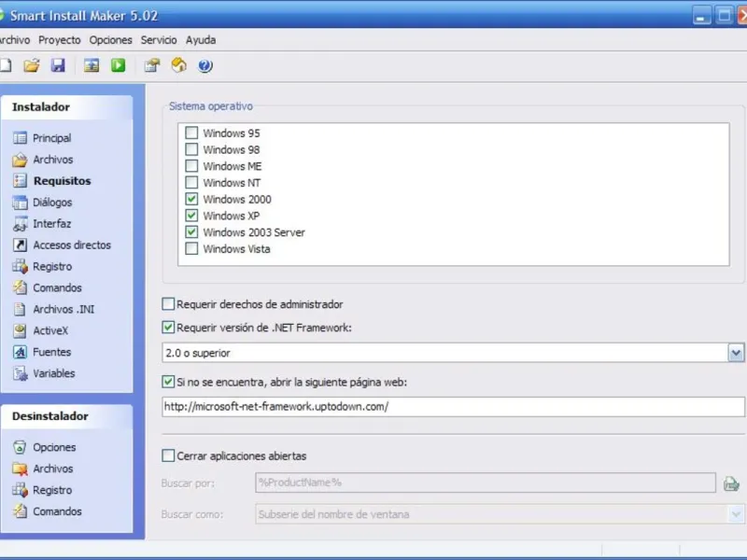
Task: Click the Principal section icon
Action: pos(20,138)
